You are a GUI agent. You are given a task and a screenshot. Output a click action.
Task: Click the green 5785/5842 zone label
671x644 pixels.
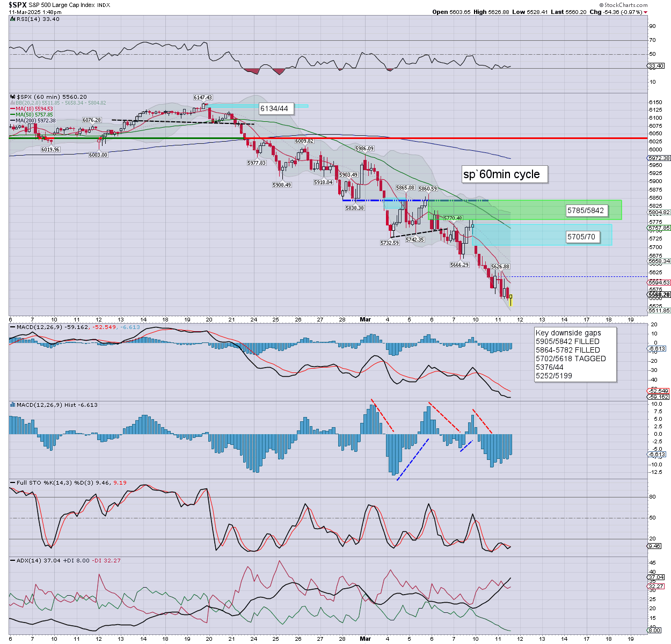586,211
